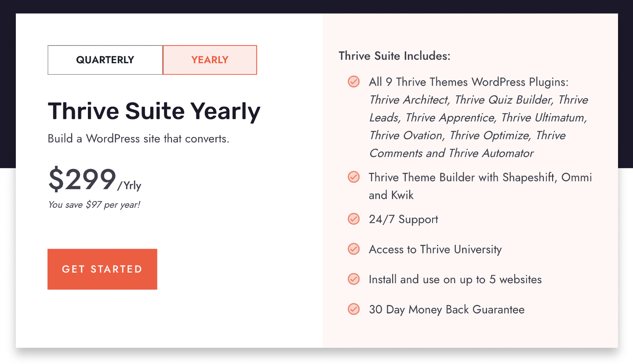
Task: Click the Thrive Suite Yearly heading
Action: 154,111
